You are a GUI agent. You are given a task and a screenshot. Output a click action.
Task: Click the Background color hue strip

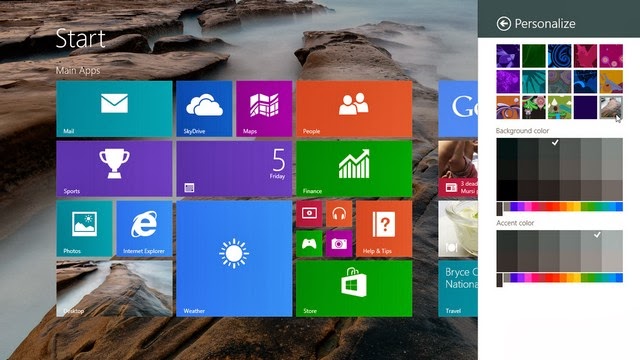[560, 207]
